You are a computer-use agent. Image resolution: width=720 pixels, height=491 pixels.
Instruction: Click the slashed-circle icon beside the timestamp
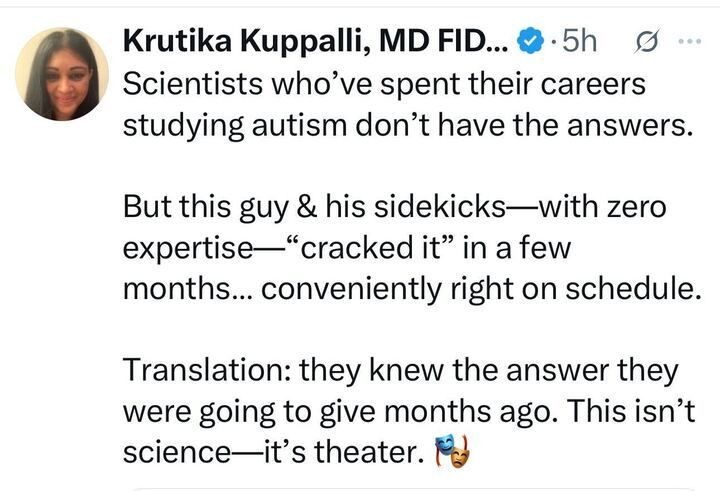647,40
